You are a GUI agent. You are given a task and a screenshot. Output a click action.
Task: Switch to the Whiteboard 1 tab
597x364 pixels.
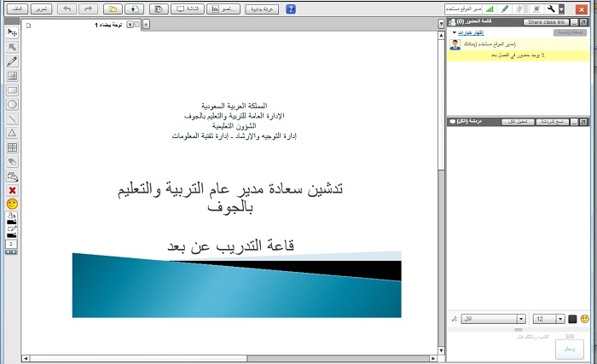pyautogui.click(x=108, y=25)
